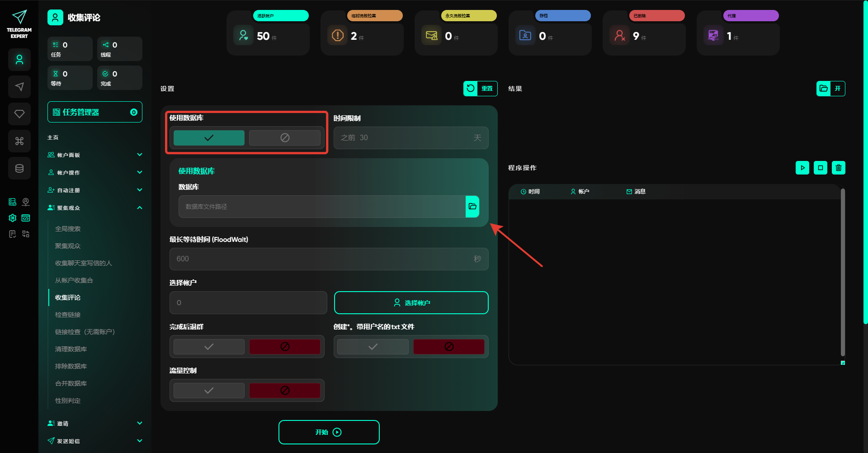
Task: Click the log panel vertical scrollbar
Action: (843, 271)
